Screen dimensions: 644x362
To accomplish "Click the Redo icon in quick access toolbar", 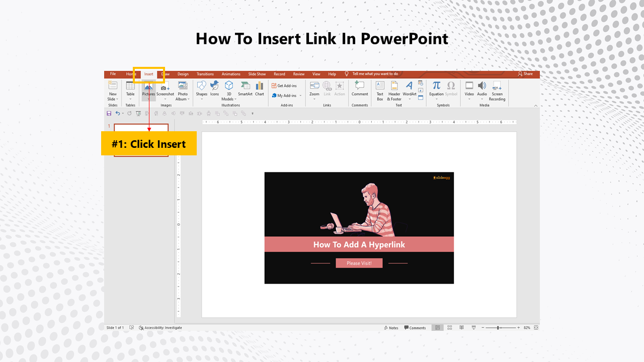I will [x=129, y=114].
